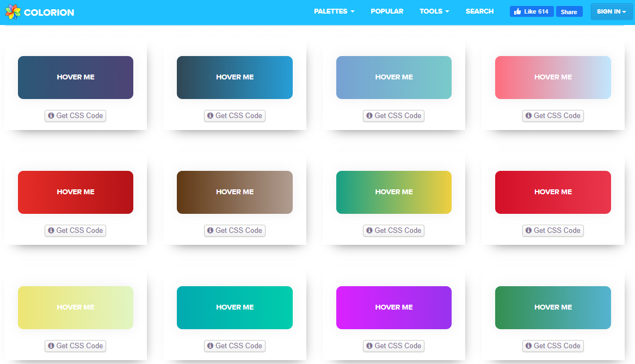Click the periwinkle-to-teal gradient HOVER ME button
Viewport: 635px width, 364px height.
pos(393,77)
